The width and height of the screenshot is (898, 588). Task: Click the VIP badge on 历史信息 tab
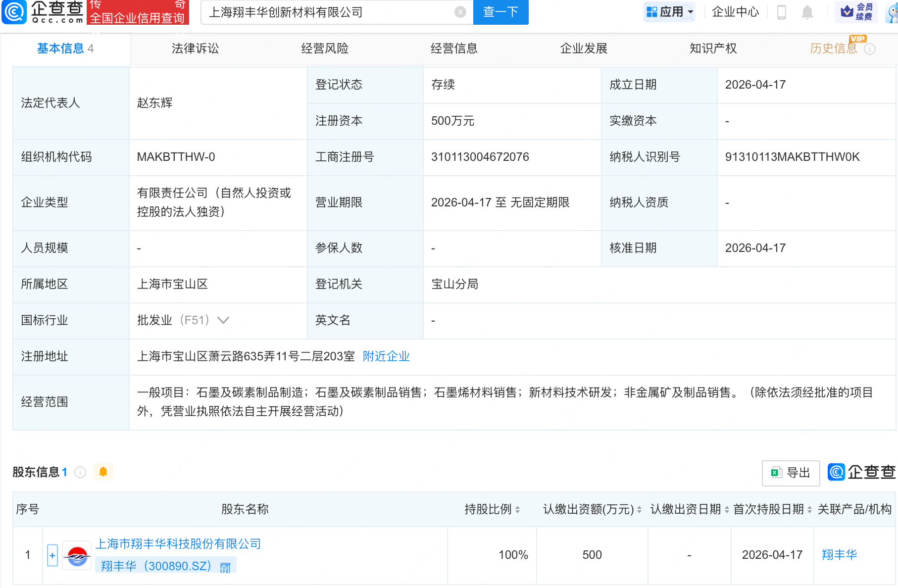[x=859, y=39]
